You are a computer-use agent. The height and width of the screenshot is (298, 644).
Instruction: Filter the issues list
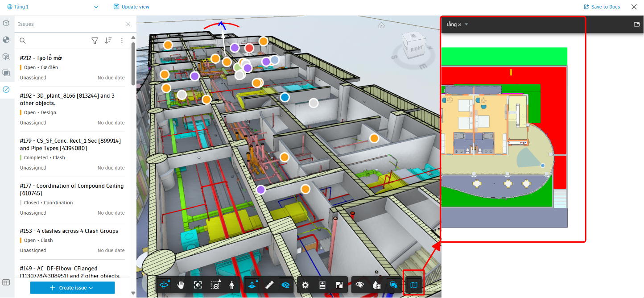point(95,41)
